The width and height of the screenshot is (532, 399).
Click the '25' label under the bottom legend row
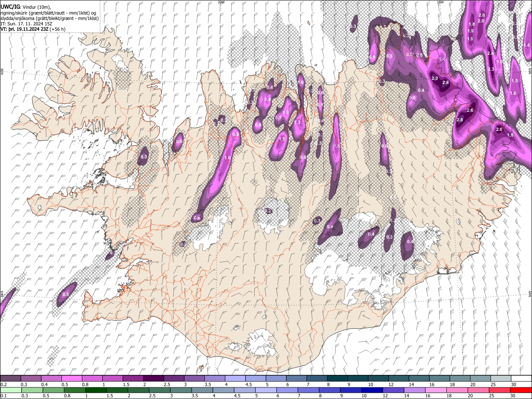[491, 396]
